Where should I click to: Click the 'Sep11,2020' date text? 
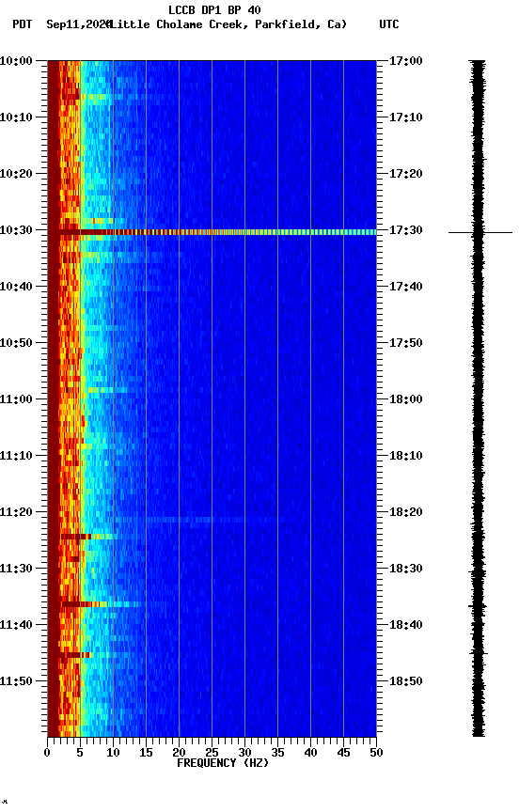79,24
